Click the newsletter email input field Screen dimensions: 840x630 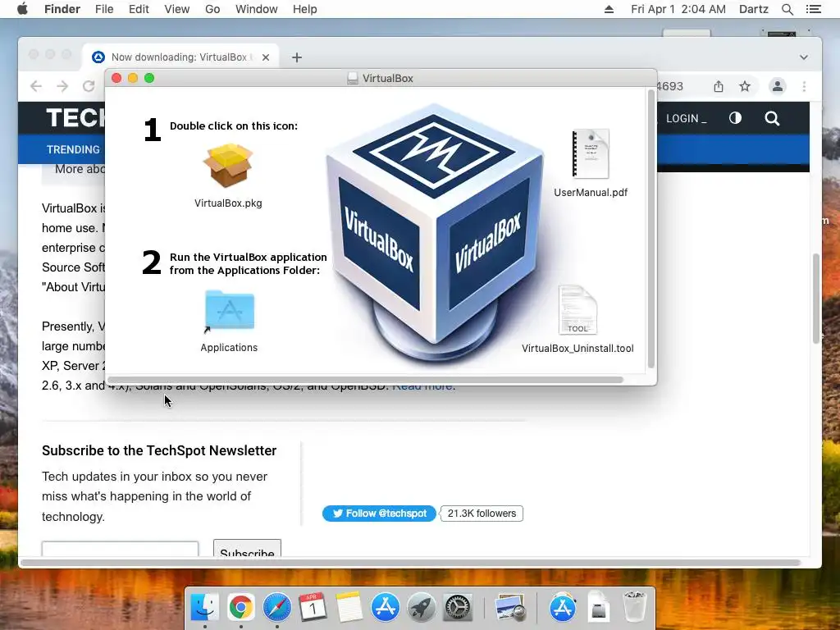pyautogui.click(x=120, y=550)
